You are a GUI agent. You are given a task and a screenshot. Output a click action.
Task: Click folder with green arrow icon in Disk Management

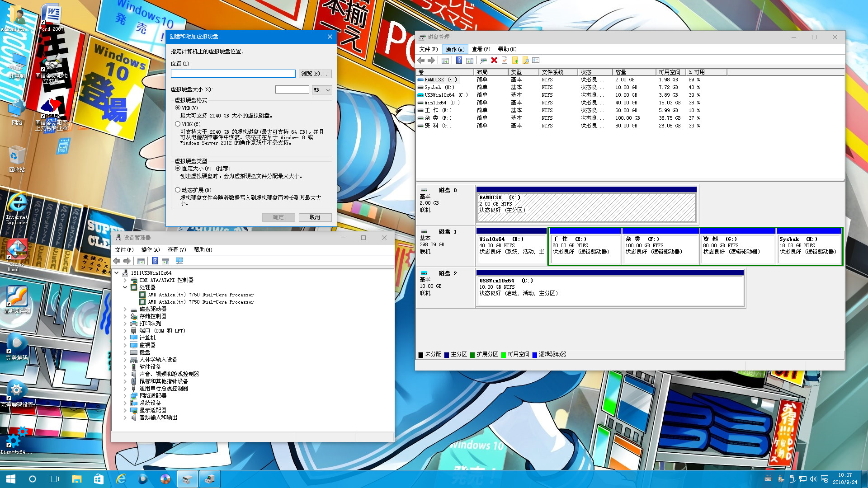[515, 61]
